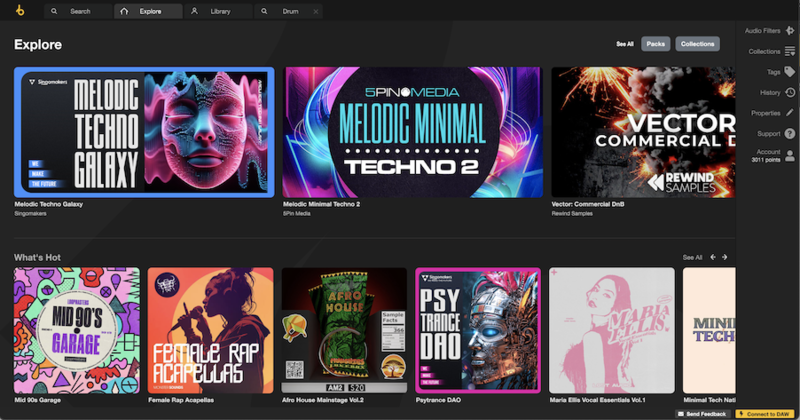Open the Audio Filters panel icon

point(789,31)
